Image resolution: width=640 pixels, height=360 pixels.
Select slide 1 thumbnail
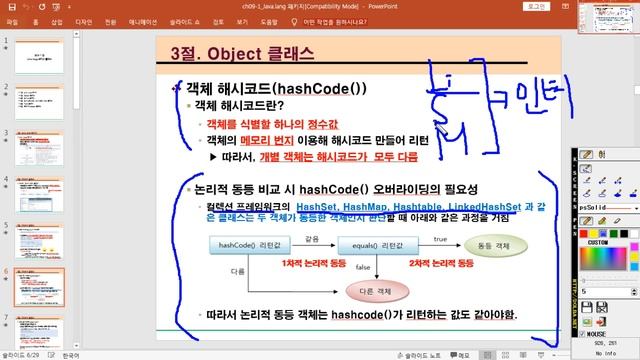click(39, 57)
